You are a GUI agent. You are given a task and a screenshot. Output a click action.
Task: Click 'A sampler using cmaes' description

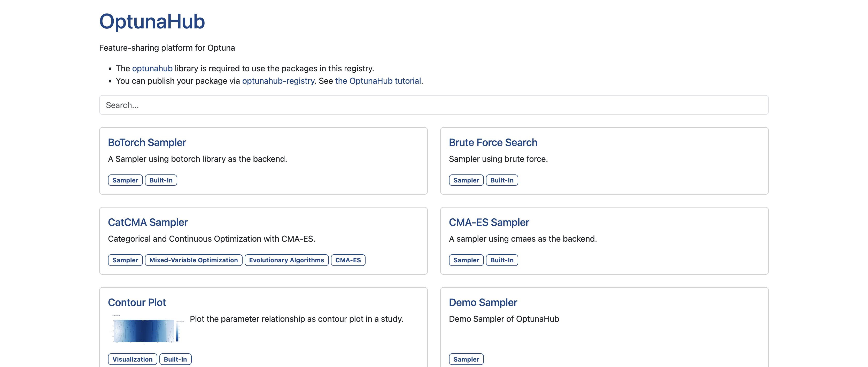click(x=523, y=239)
